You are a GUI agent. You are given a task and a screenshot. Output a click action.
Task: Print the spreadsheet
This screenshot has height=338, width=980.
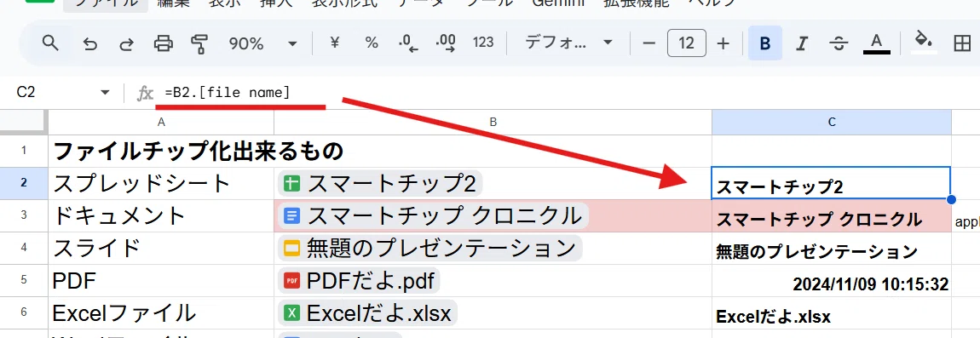163,43
